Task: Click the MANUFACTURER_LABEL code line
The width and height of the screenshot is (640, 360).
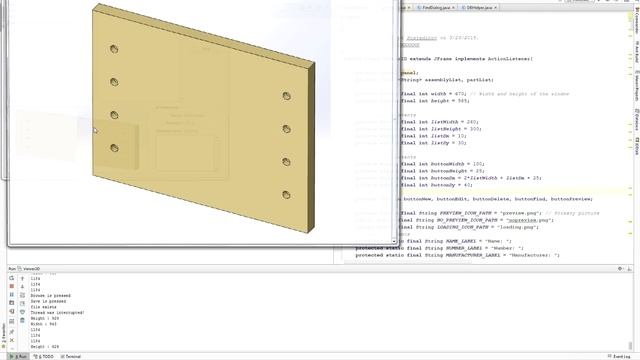Action: (x=457, y=255)
